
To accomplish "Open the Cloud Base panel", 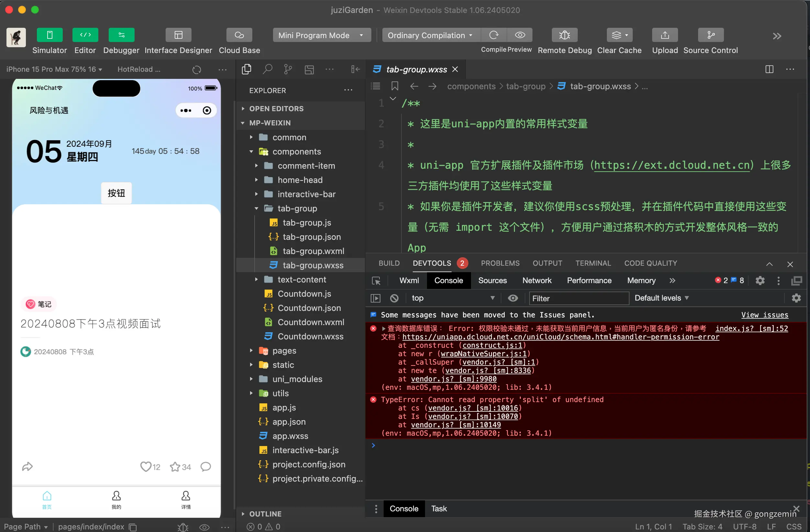I will click(x=239, y=35).
